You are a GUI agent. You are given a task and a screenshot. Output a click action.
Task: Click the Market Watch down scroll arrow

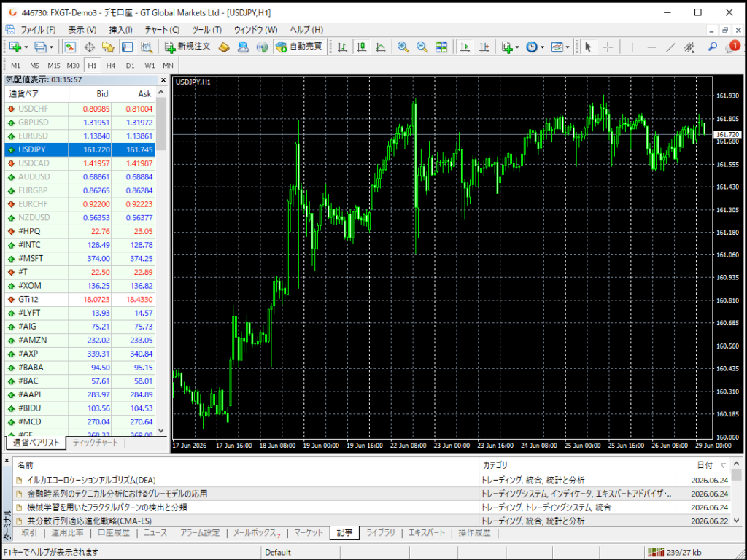(x=161, y=430)
